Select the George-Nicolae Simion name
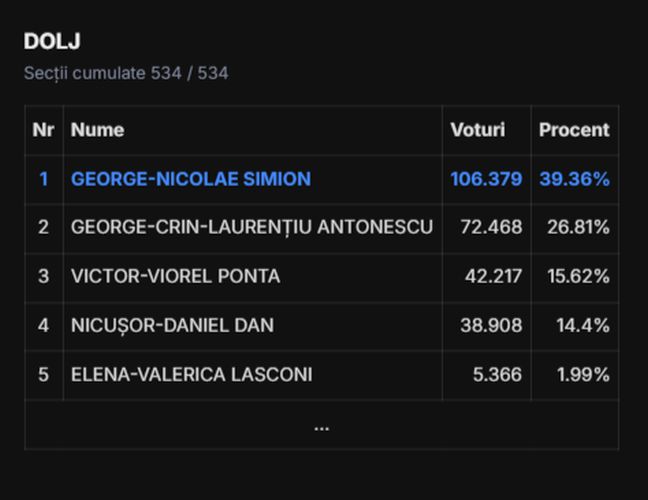Viewport: 648px width, 500px height. [191, 179]
